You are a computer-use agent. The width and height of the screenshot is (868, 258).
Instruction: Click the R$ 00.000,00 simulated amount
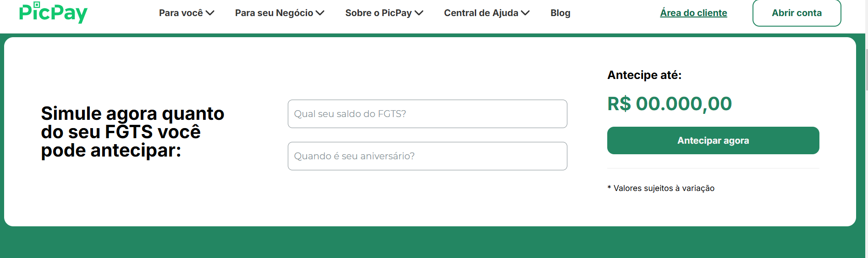(x=669, y=104)
